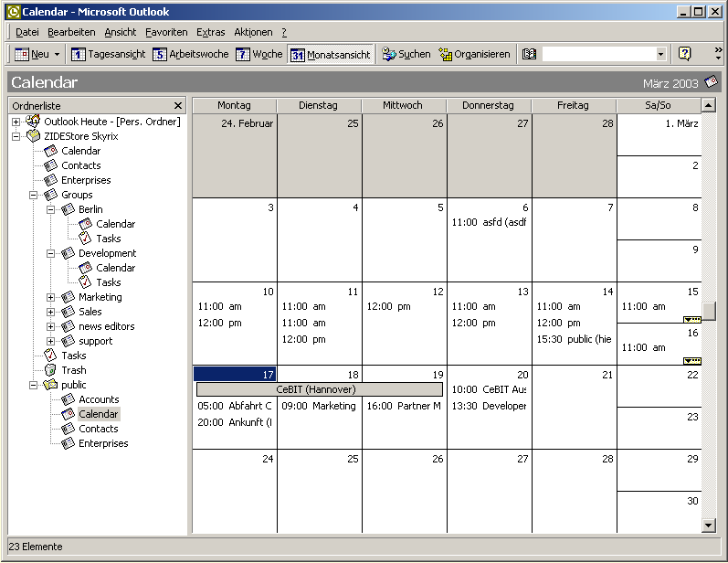Click the calendar scrollbar down arrow
This screenshot has width=728, height=563.
[709, 526]
